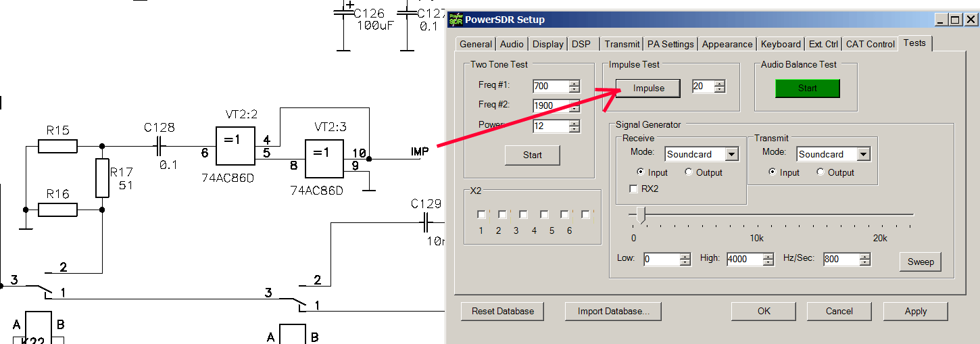This screenshot has height=344, width=980.
Task: Click Import Database button
Action: click(x=613, y=312)
